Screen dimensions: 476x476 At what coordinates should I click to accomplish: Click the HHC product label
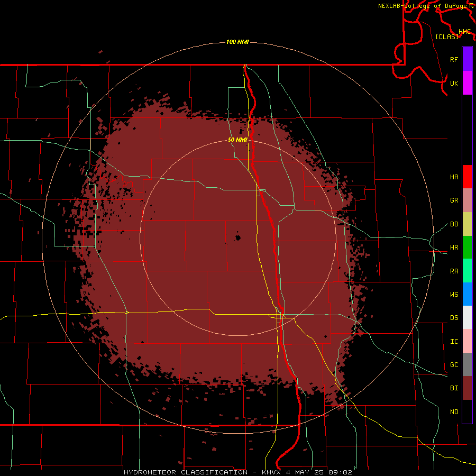[464, 32]
